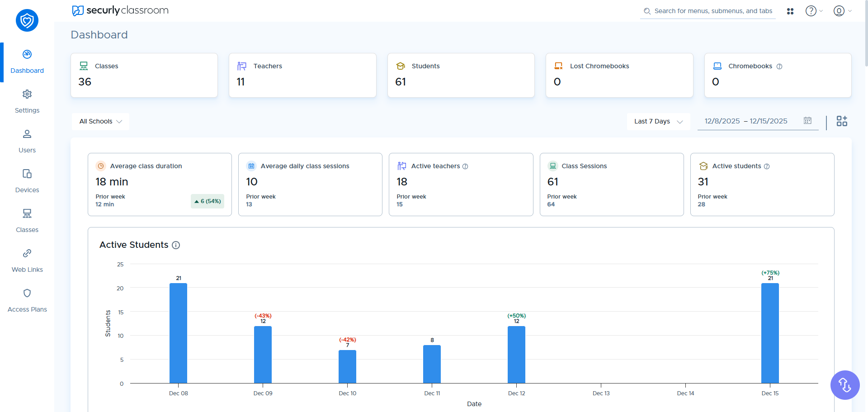This screenshot has height=412, width=868.
Task: Click the floating purple help button
Action: point(844,385)
